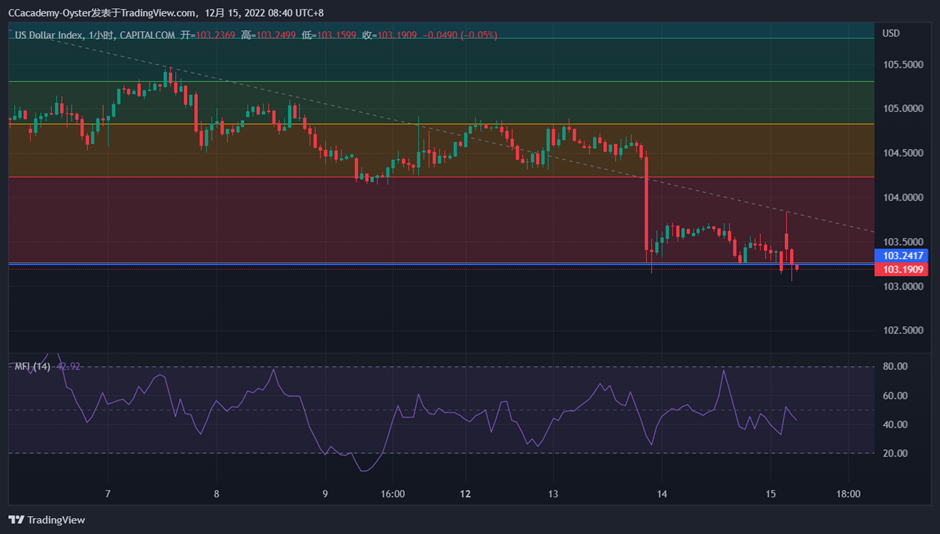Image resolution: width=940 pixels, height=534 pixels.
Task: Click the red 103.1909 current price label
Action: (902, 270)
